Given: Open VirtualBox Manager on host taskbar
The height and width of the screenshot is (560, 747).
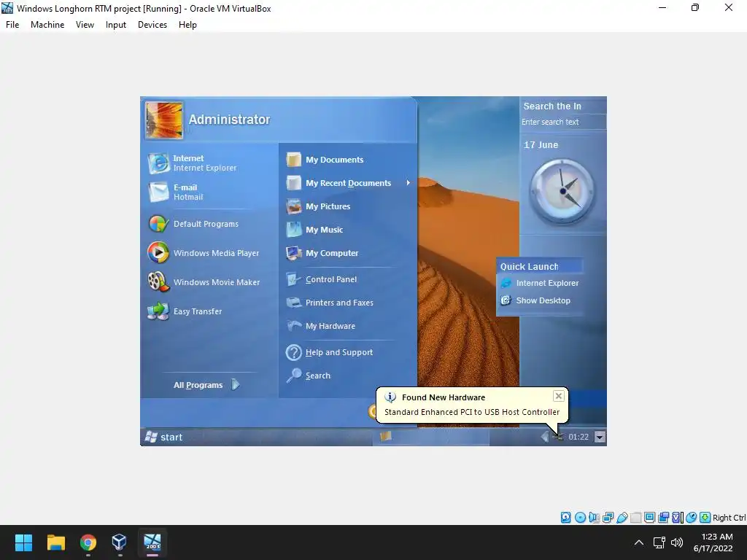Looking at the screenshot, I should coord(119,542).
